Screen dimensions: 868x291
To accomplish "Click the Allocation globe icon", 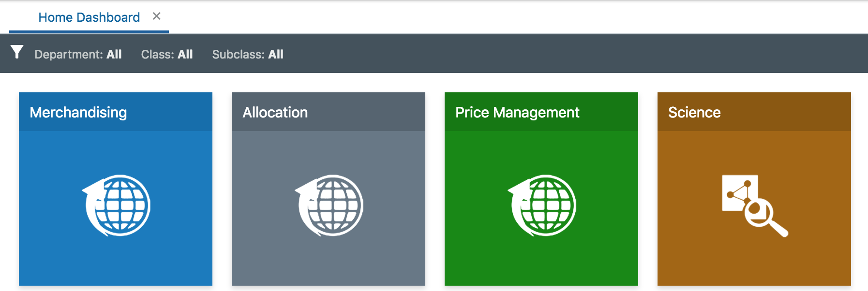I will (x=329, y=205).
